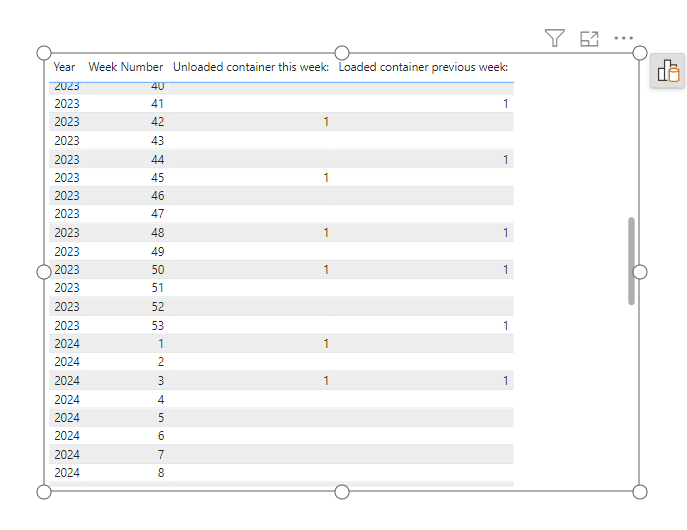Click week number 50 cell
Screen dimensions: 687x530
coord(157,270)
